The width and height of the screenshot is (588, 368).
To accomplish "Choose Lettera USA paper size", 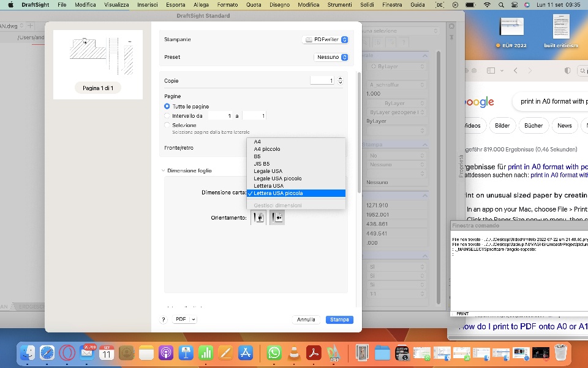I will tap(296, 185).
